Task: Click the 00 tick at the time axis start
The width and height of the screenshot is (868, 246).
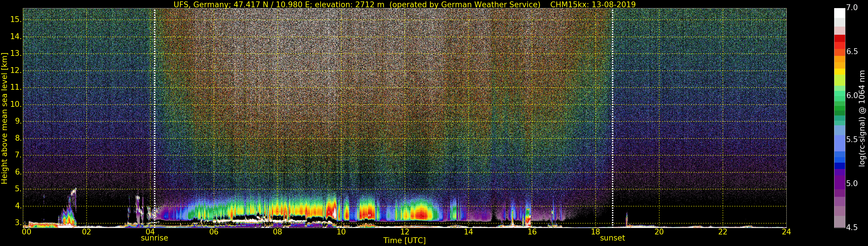Action: [27, 232]
